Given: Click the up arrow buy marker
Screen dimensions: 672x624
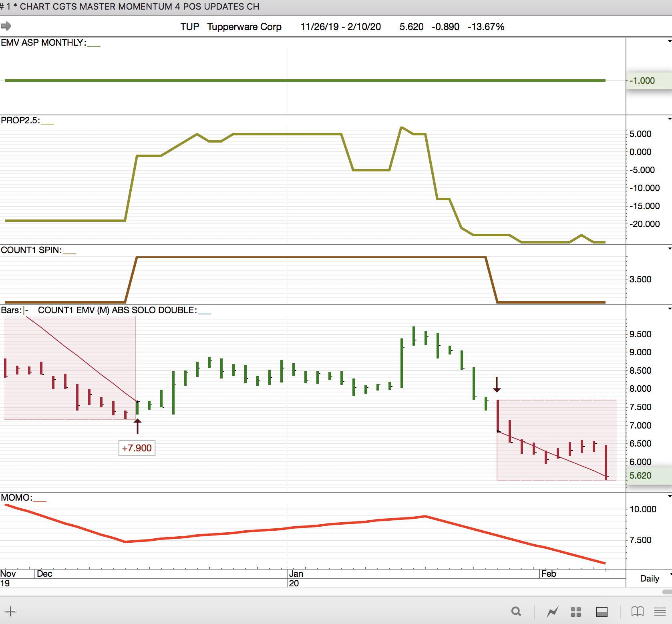Looking at the screenshot, I should tap(137, 426).
